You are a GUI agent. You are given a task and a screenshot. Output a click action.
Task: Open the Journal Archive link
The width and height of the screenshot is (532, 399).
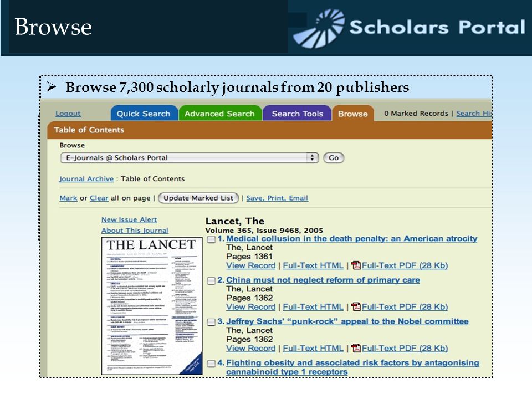click(86, 179)
